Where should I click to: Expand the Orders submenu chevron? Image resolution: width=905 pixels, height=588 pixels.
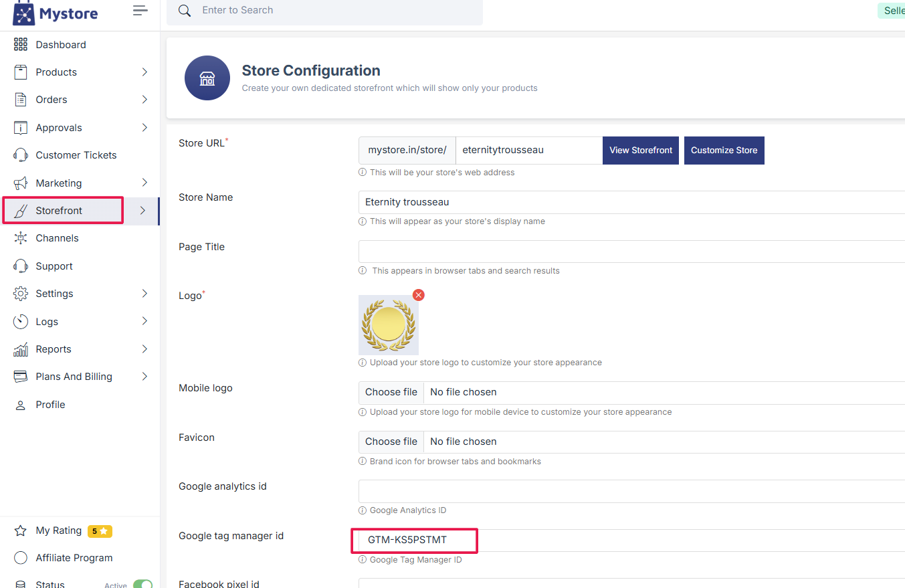click(x=144, y=100)
